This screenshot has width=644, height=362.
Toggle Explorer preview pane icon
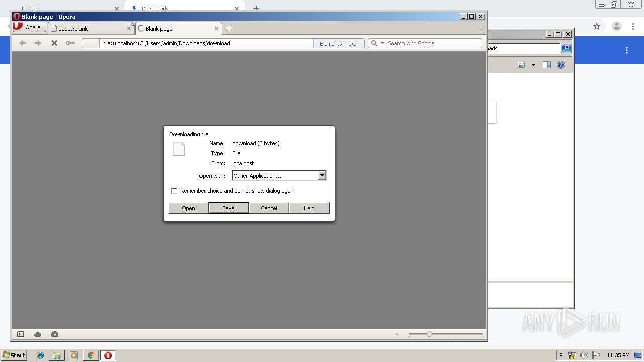tap(547, 65)
